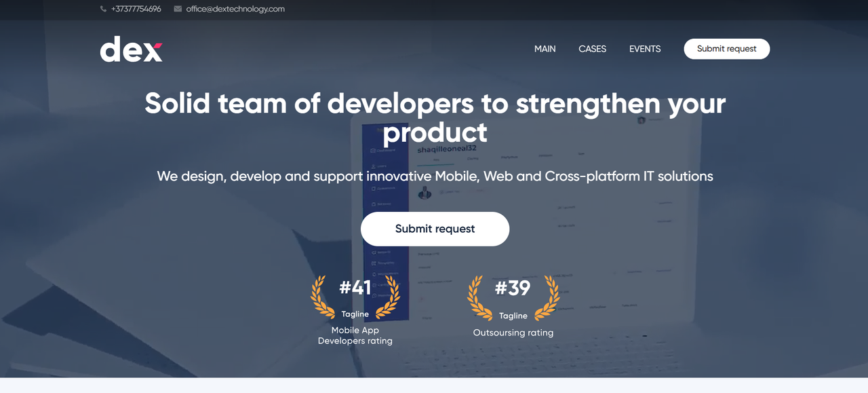Open the MAIN menu item

pyautogui.click(x=545, y=49)
